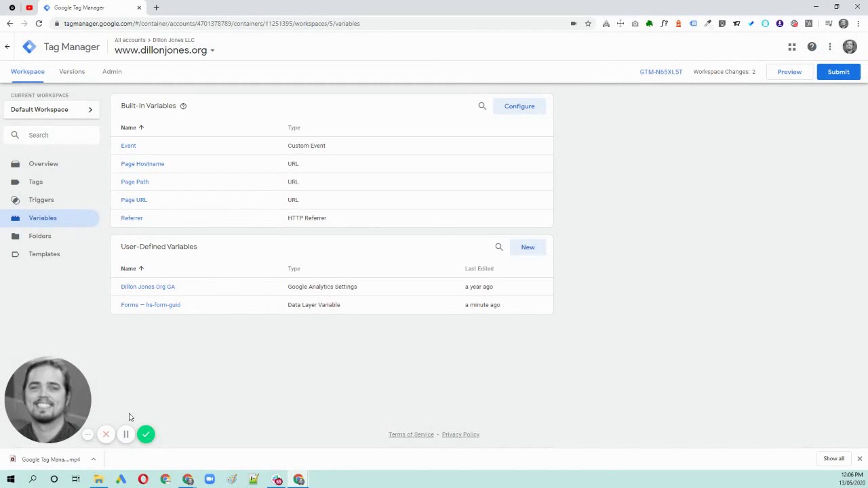This screenshot has width=868, height=488.
Task: Click the Overview sidebar icon
Action: [x=15, y=163]
